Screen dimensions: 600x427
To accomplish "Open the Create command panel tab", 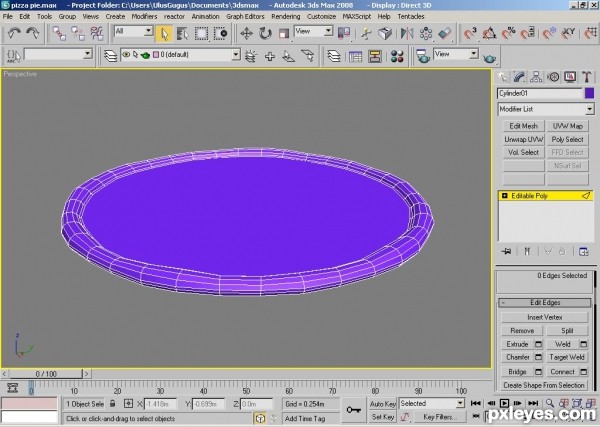I will (x=502, y=77).
